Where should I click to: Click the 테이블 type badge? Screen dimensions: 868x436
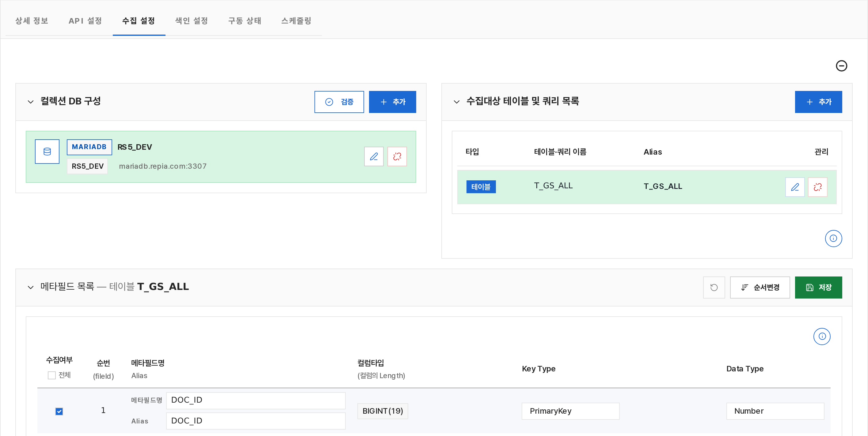[481, 187]
